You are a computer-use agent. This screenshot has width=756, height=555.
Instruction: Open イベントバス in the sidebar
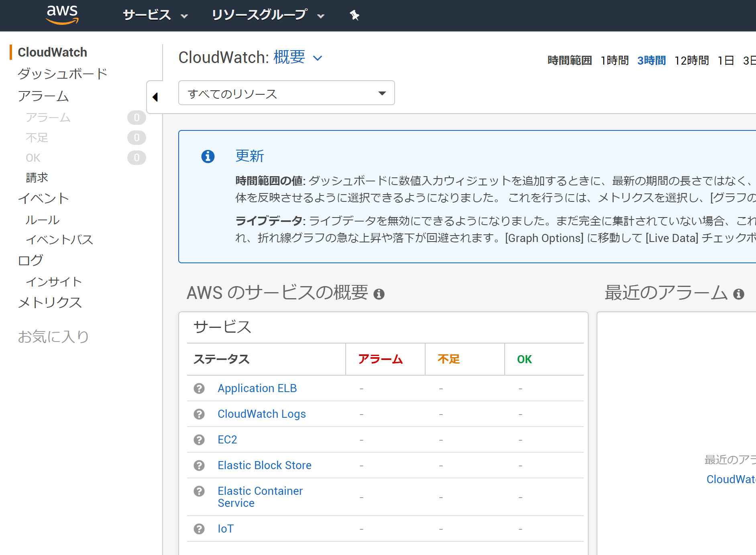pos(59,240)
